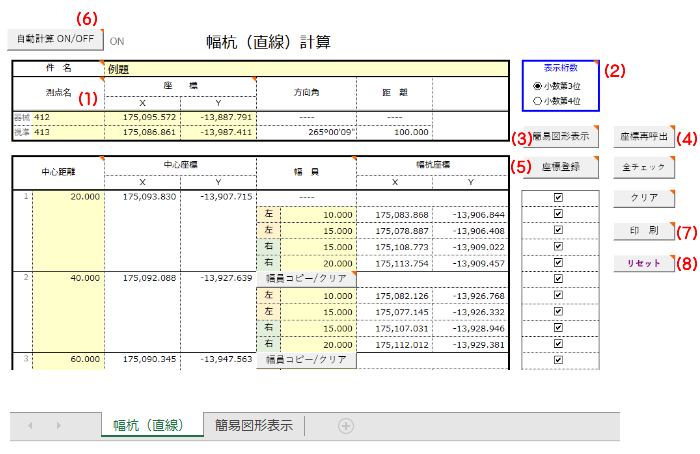Select the 小数第4位 radio button
Image resolution: width=700 pixels, height=454 pixels.
coord(538,100)
